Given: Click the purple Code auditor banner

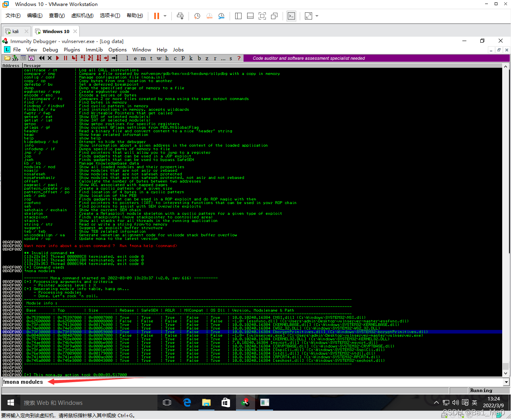Looking at the screenshot, I should coord(377,58).
